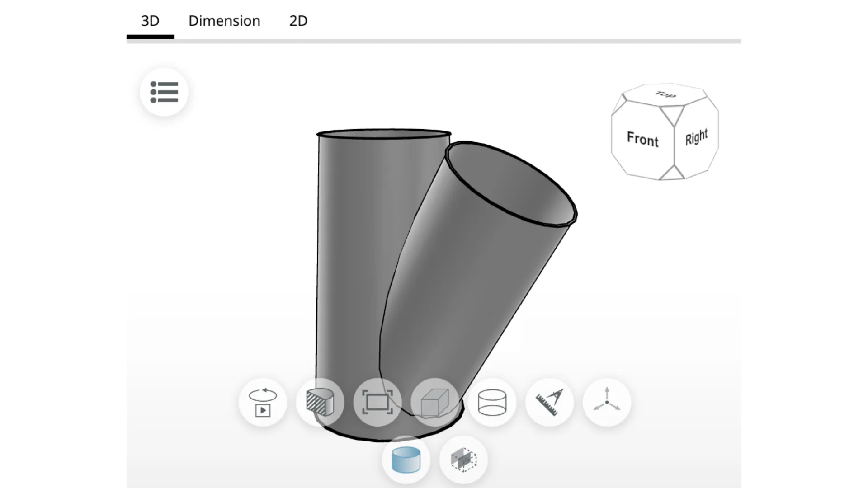Click the fit-to-screen frame icon

(377, 402)
